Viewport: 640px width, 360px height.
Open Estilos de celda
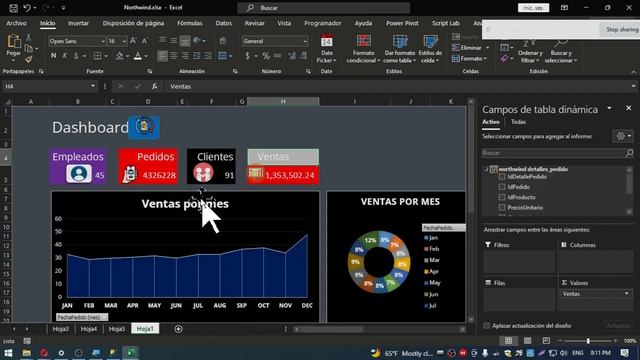[430, 48]
